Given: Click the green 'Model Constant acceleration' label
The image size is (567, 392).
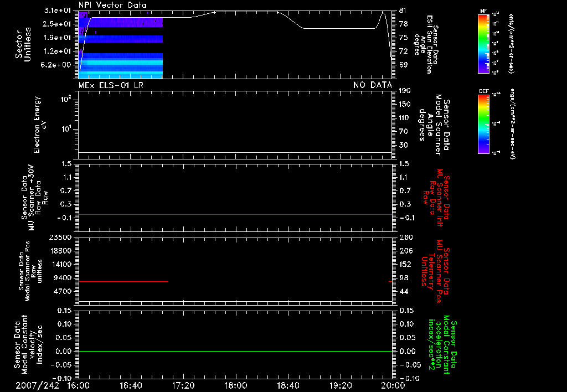Looking at the screenshot, I should [x=442, y=344].
